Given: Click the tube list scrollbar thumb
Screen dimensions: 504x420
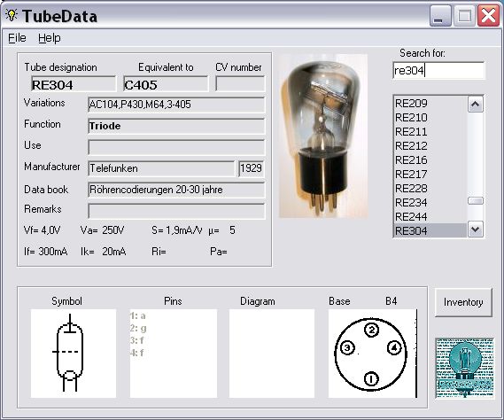Looking at the screenshot, I should tap(476, 201).
